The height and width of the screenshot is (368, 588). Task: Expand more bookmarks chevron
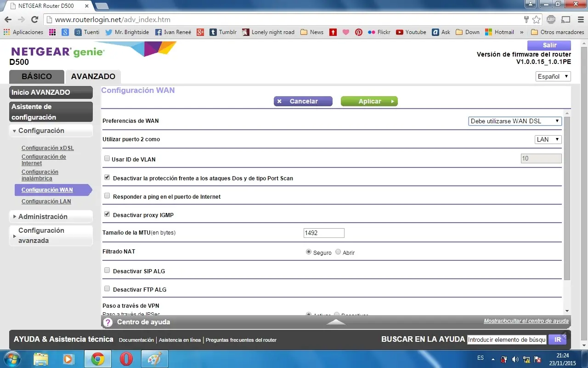[522, 32]
